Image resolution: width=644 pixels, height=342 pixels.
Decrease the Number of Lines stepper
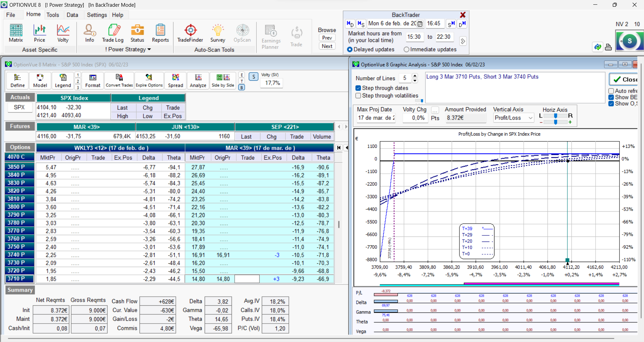coord(415,81)
